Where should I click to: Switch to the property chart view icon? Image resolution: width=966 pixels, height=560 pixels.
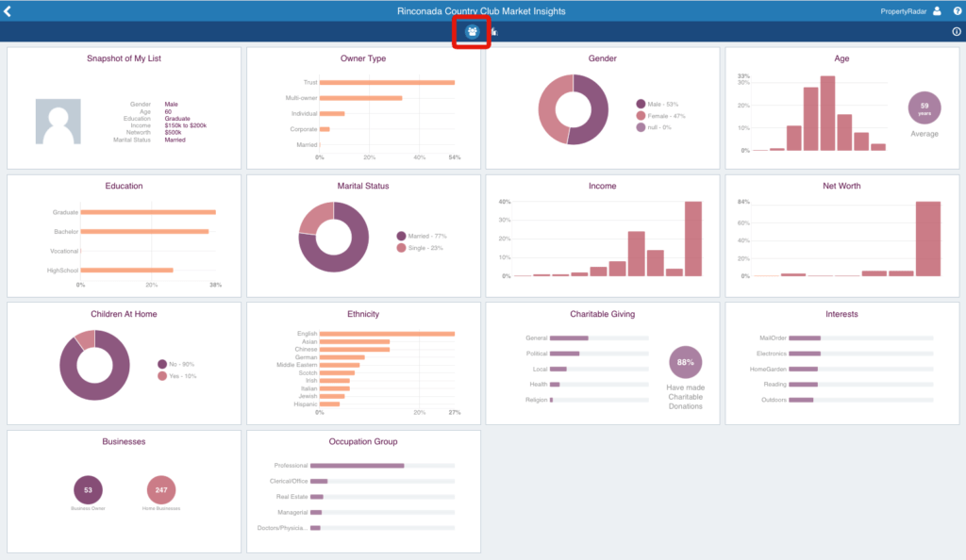tap(493, 31)
